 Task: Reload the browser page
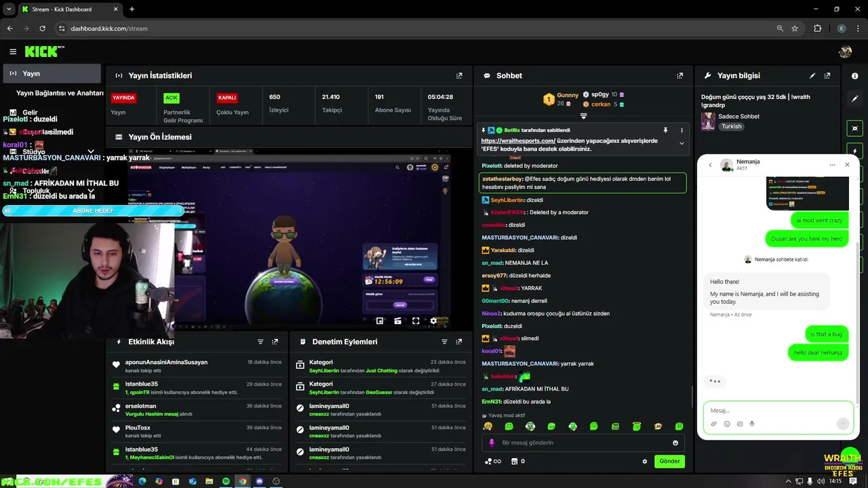(42, 28)
